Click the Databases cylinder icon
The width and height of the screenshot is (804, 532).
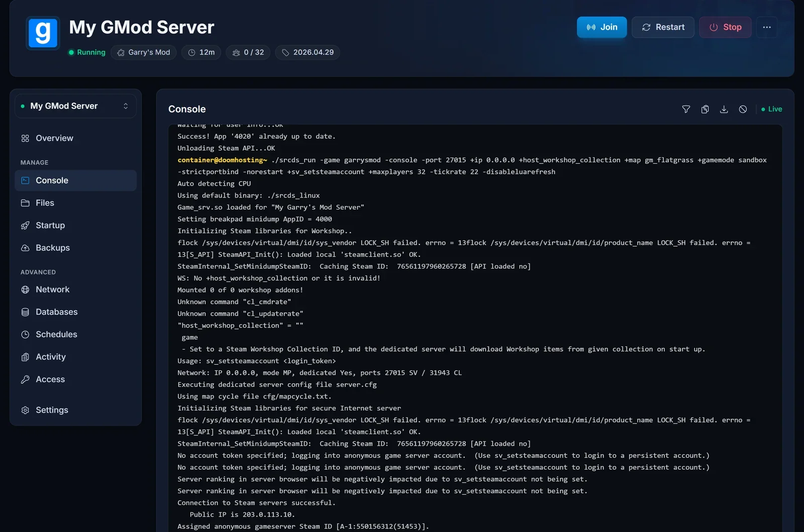pos(25,312)
